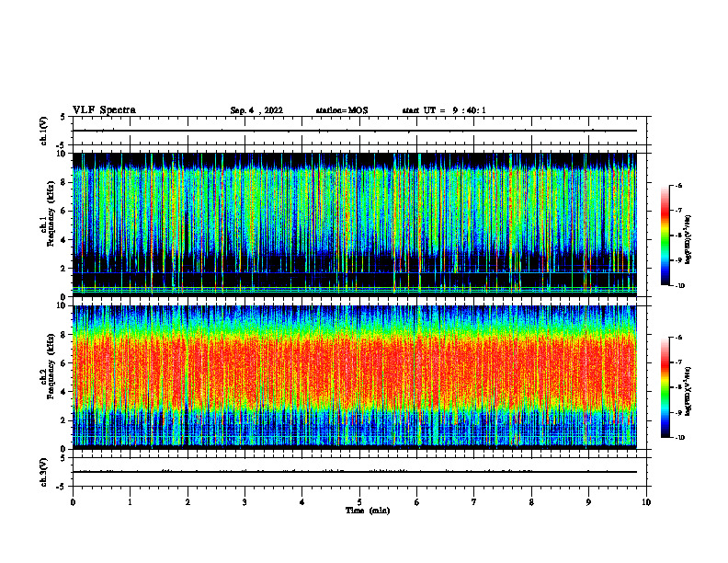Click the color scale bar beside ch.2 spectrogram
Screen dimensions: 728x563
(x=665, y=387)
